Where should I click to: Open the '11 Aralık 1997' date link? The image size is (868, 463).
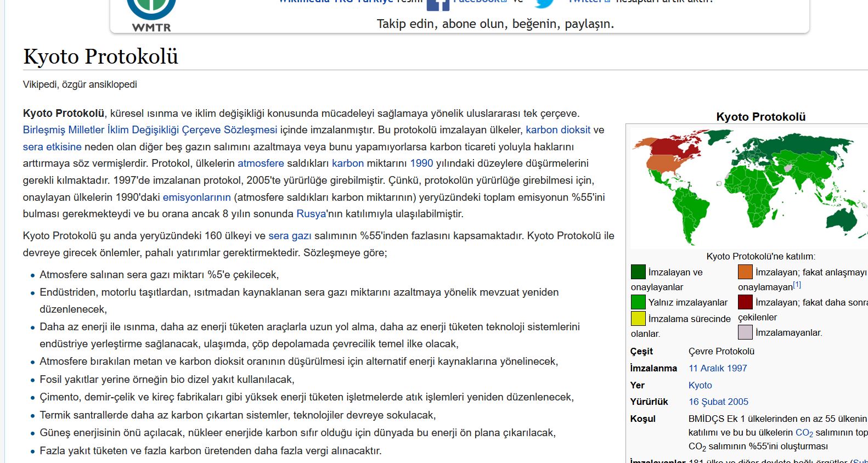pos(718,368)
